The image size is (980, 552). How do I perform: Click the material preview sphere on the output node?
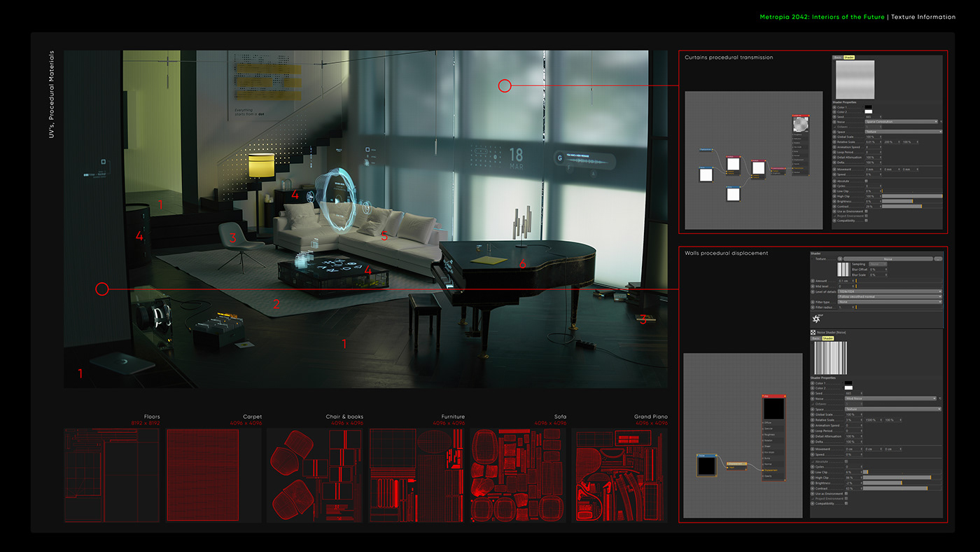click(x=800, y=124)
